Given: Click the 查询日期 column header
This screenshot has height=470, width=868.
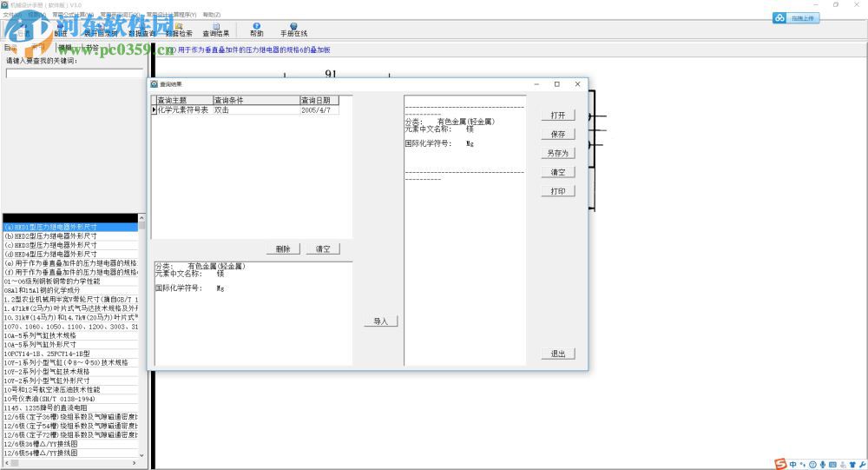Looking at the screenshot, I should point(319,100).
